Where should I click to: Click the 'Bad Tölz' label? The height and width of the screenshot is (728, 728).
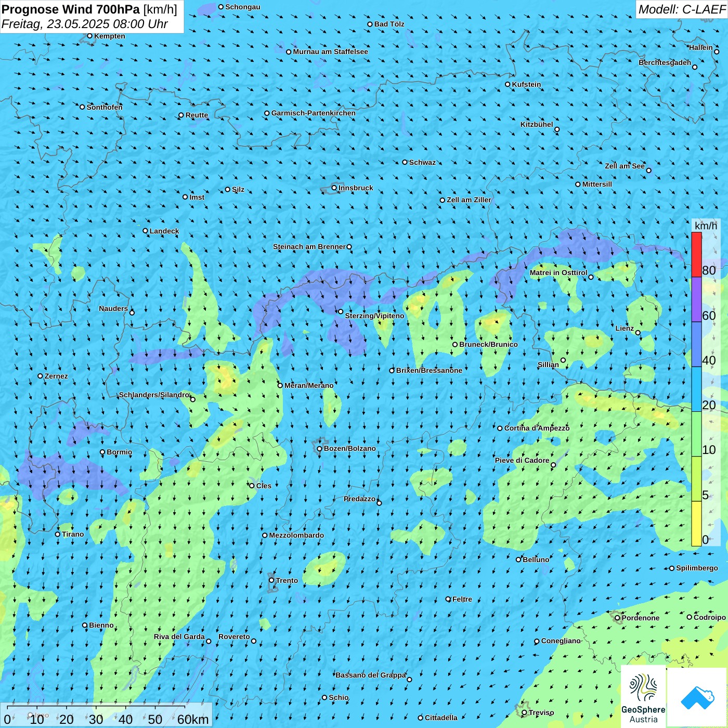click(389, 24)
